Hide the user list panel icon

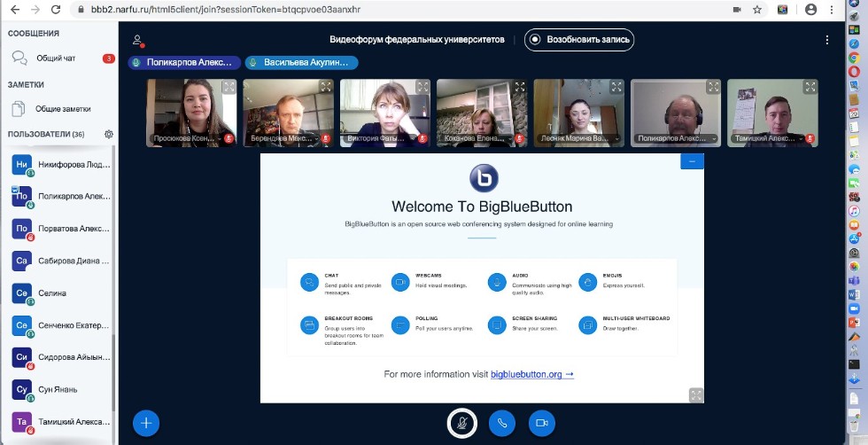click(137, 40)
